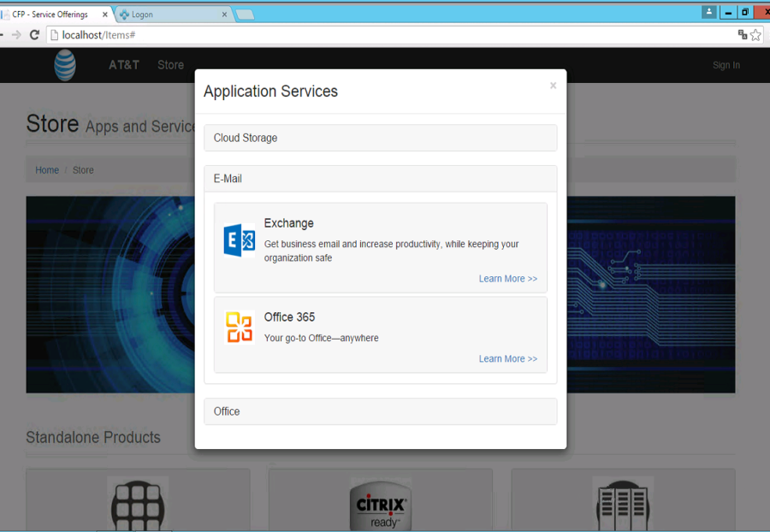This screenshot has width=770, height=532.
Task: Close the Application Services dialog
Action: [553, 86]
